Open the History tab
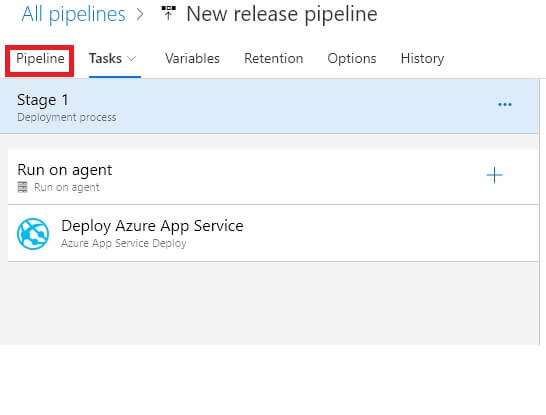Viewport: 546px width, 415px height. point(422,58)
